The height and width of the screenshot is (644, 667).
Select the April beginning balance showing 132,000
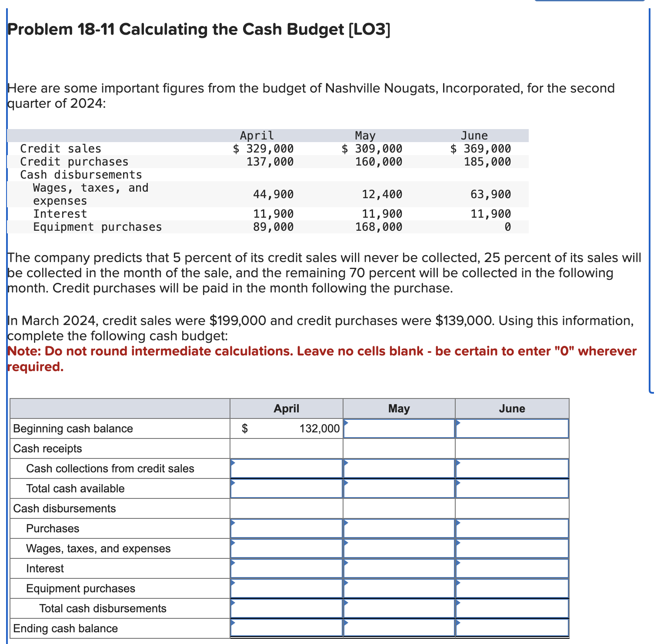click(287, 428)
